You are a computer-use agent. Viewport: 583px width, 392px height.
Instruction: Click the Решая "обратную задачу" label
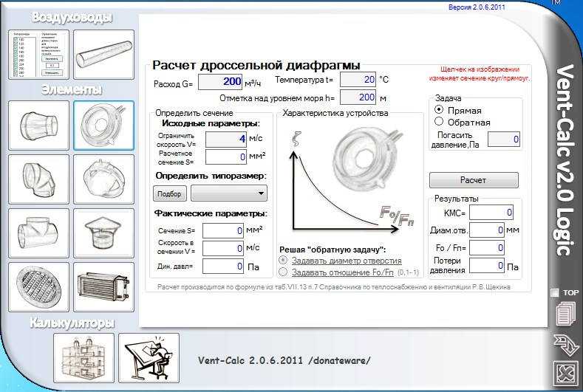tap(333, 250)
